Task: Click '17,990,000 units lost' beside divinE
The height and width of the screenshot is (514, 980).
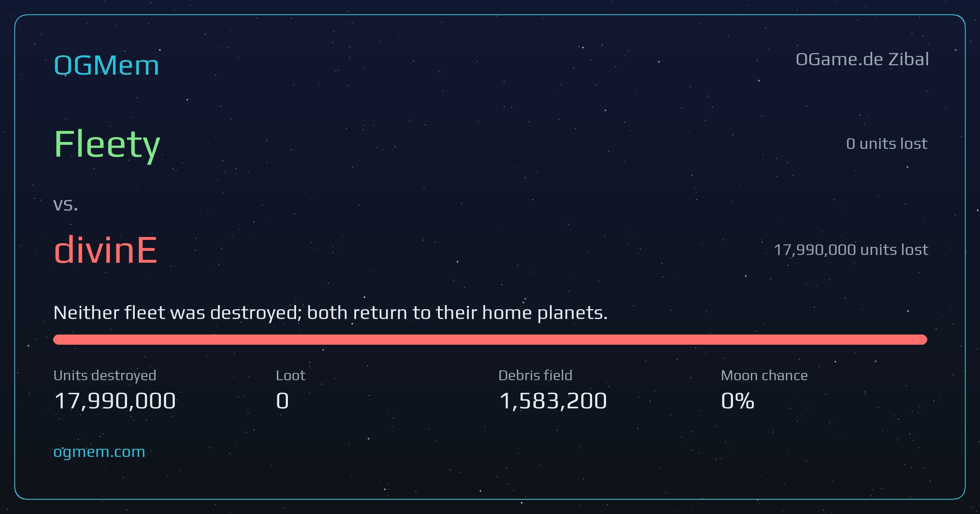Action: point(851,250)
